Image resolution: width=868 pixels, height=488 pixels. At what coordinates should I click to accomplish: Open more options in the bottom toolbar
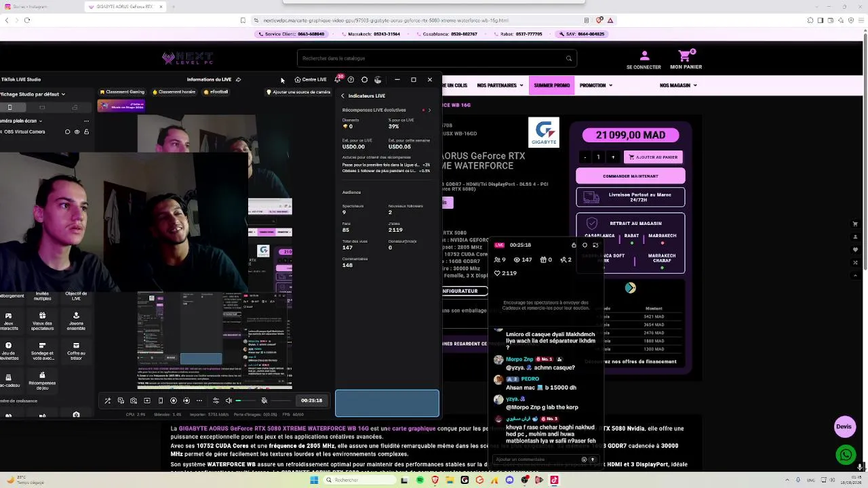click(x=199, y=401)
